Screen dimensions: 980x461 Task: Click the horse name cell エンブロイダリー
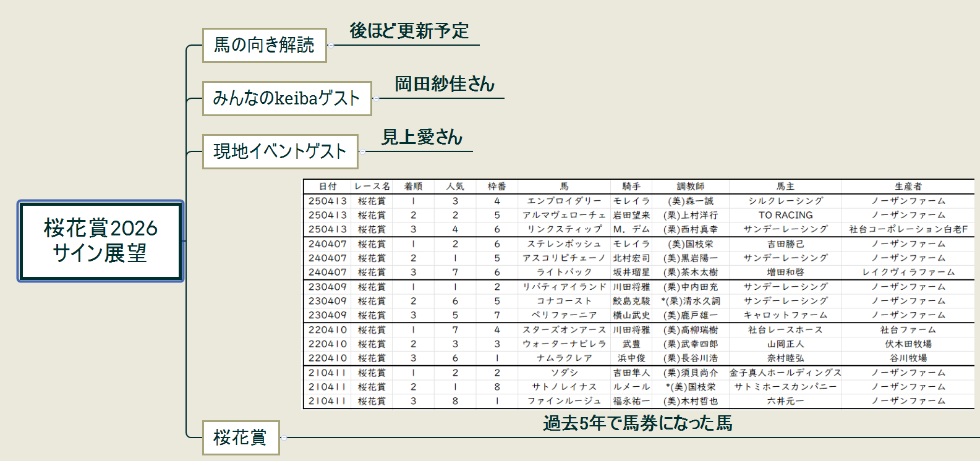click(x=564, y=201)
